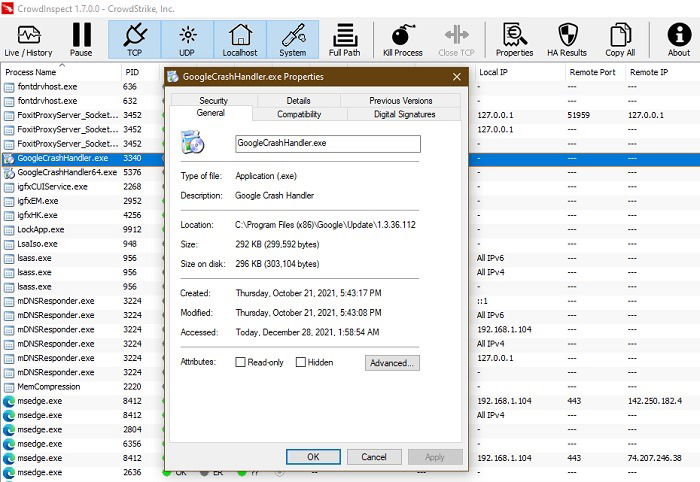This screenshot has height=482, width=700.
Task: Pause process monitoring
Action: pos(82,35)
